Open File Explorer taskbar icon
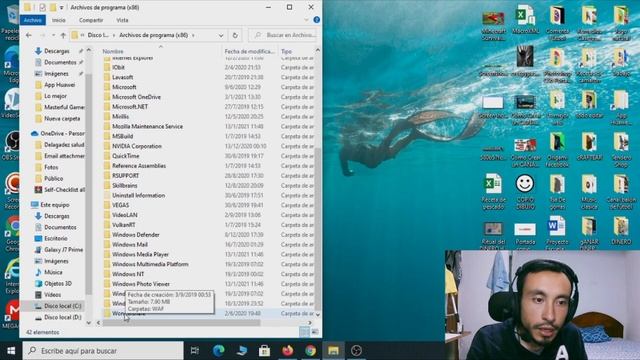 point(333,351)
